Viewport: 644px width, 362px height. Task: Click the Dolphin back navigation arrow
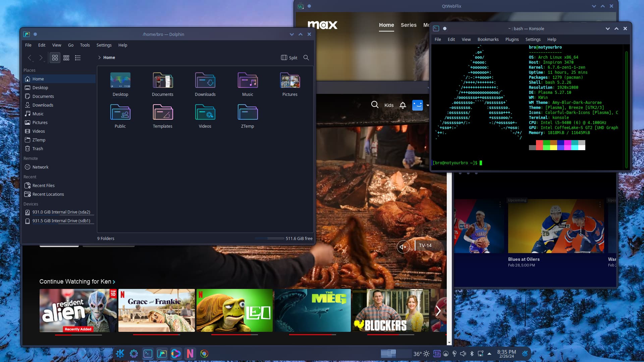(30, 58)
